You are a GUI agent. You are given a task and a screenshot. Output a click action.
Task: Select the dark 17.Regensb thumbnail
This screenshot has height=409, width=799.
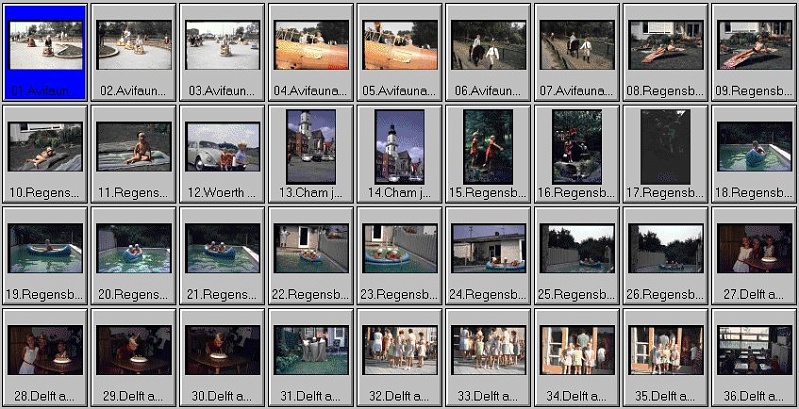pos(665,147)
